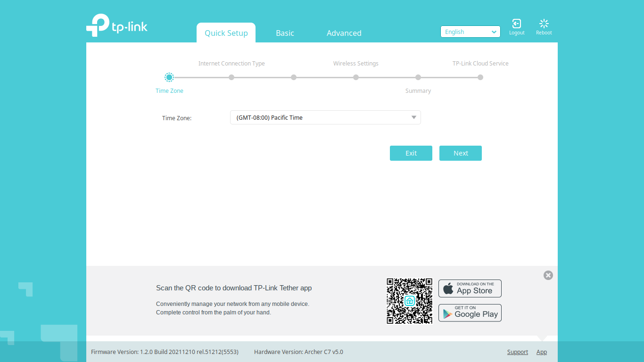Viewport: 644px width, 362px height.
Task: Click the Firmware Version text
Action: pos(165,352)
